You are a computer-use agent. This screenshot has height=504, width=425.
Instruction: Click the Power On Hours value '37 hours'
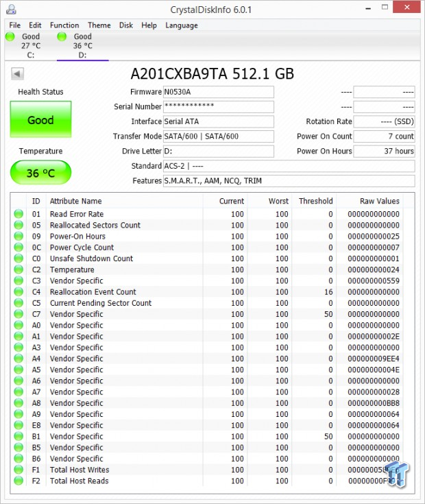[x=384, y=151]
